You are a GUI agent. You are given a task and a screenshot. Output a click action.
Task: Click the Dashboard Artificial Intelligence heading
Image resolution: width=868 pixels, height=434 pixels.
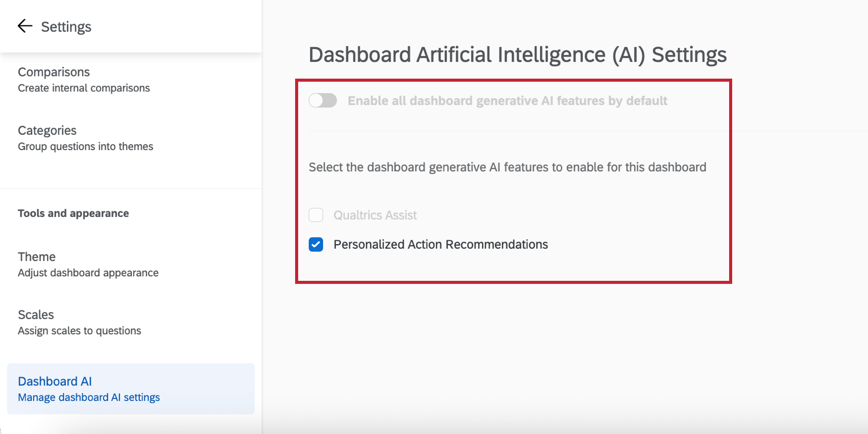[x=517, y=54]
